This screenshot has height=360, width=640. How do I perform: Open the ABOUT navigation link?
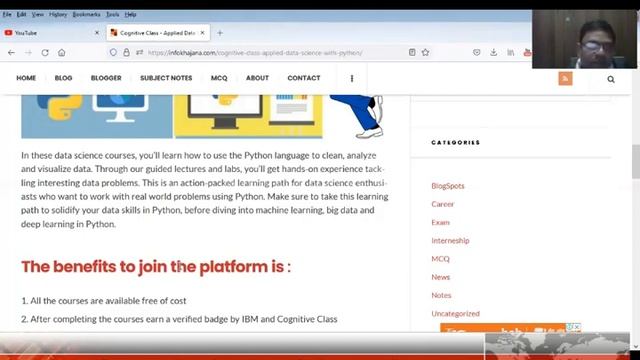coord(257,78)
